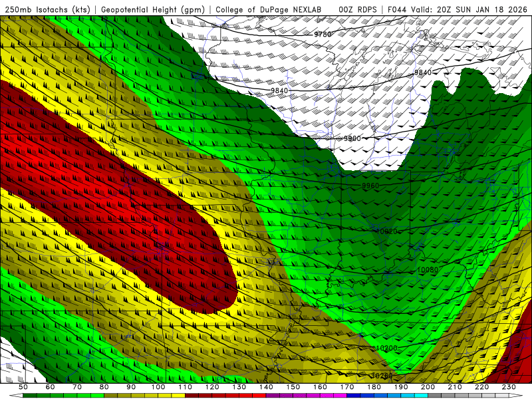Click the 60 value on the color scale

[51, 387]
